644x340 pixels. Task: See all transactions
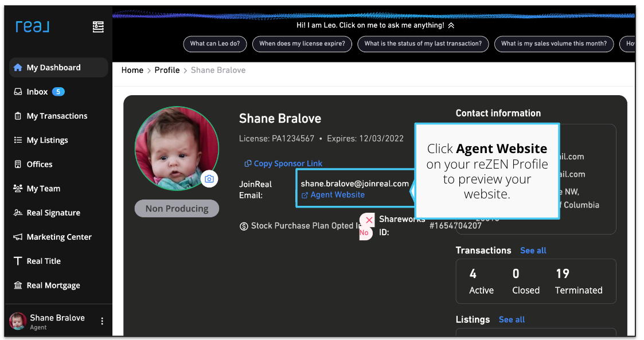click(533, 251)
